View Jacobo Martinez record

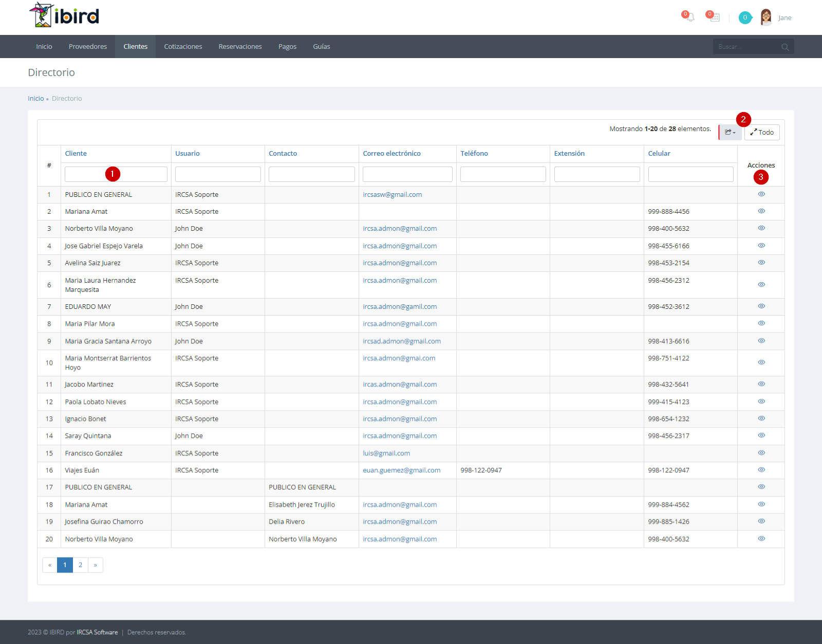[x=761, y=384]
